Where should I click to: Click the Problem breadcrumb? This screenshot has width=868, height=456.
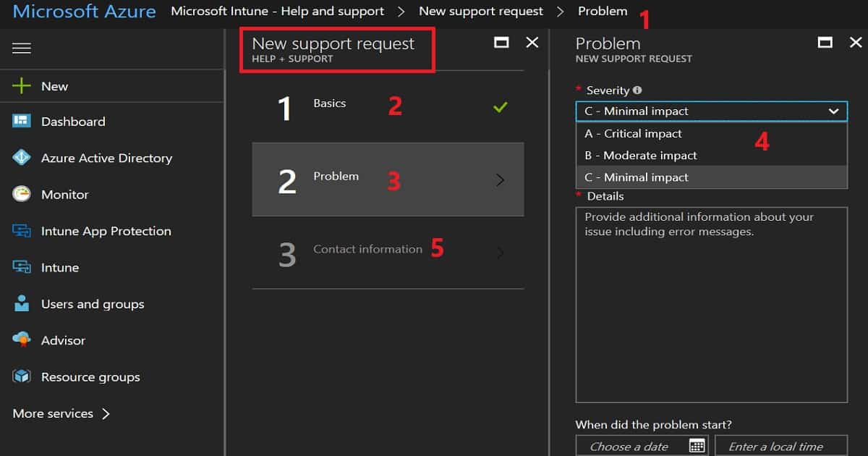pos(603,12)
